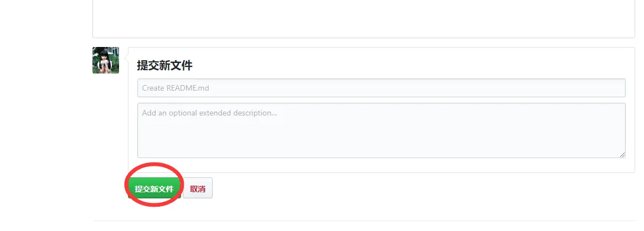Discard changes with the 取消 button
Screen dimensions: 644x231
[x=198, y=188]
